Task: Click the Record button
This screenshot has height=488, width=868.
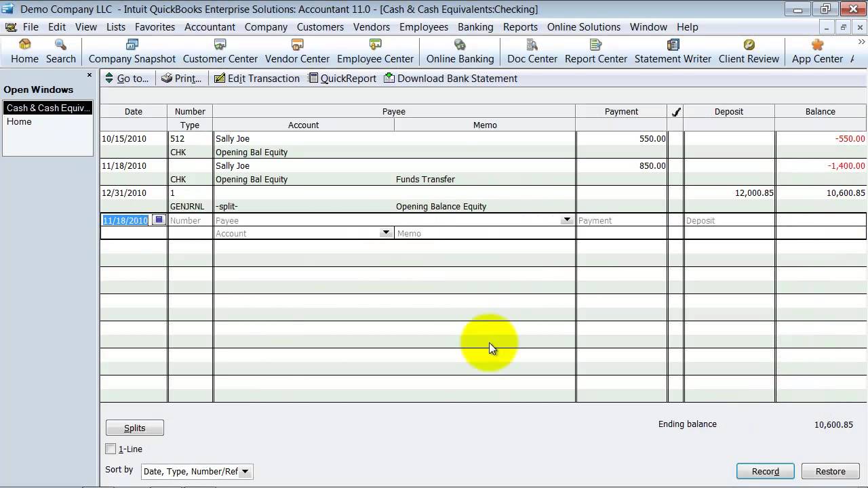Action: click(766, 471)
